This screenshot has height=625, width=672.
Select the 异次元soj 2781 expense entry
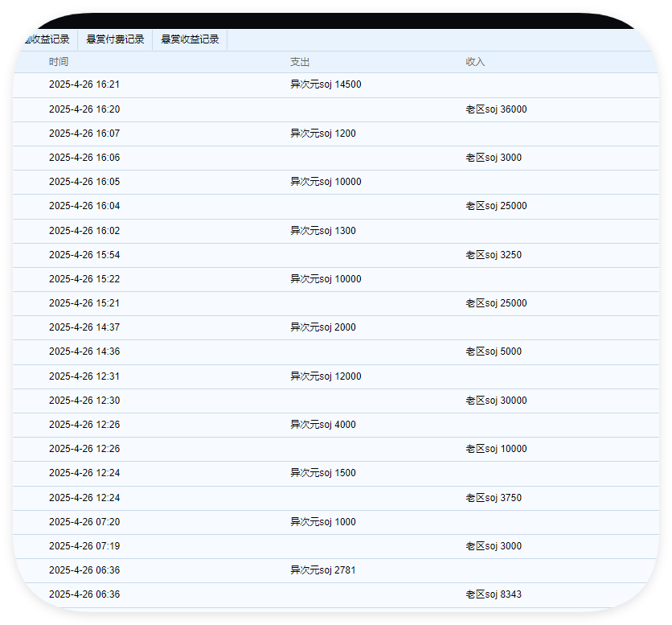click(323, 570)
